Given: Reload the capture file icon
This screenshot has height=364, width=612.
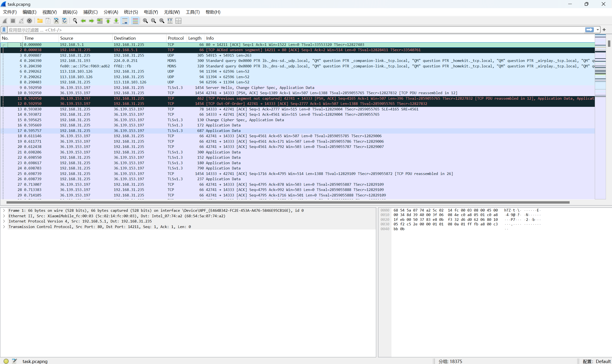Looking at the screenshot, I should [65, 21].
